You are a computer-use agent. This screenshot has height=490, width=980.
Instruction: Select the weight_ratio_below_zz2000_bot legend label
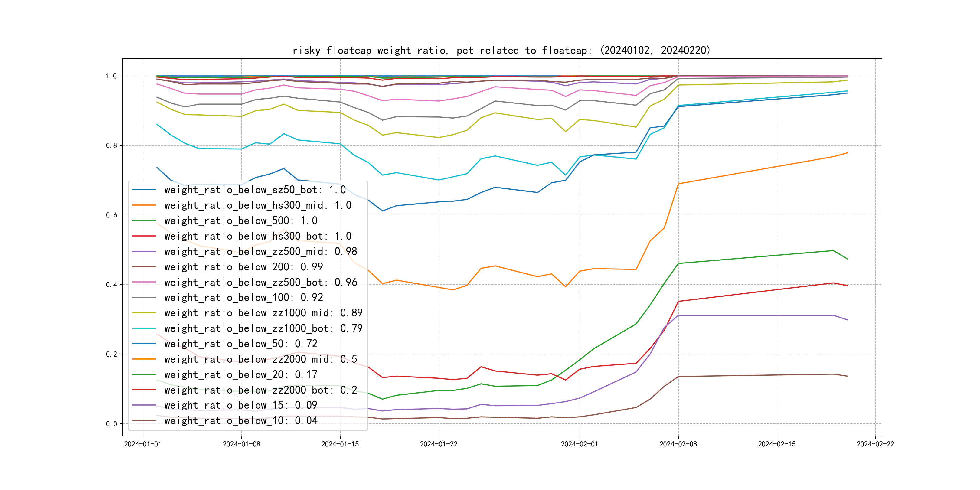tap(261, 390)
